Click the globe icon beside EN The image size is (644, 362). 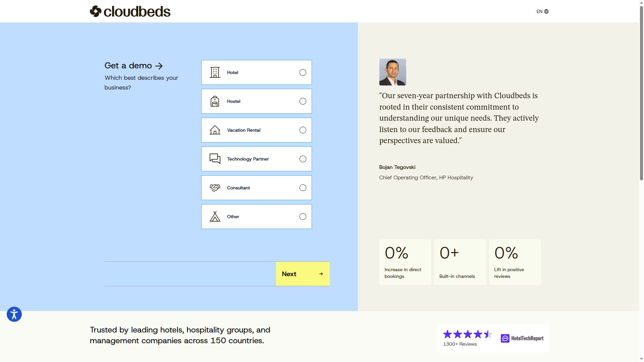tap(547, 11)
